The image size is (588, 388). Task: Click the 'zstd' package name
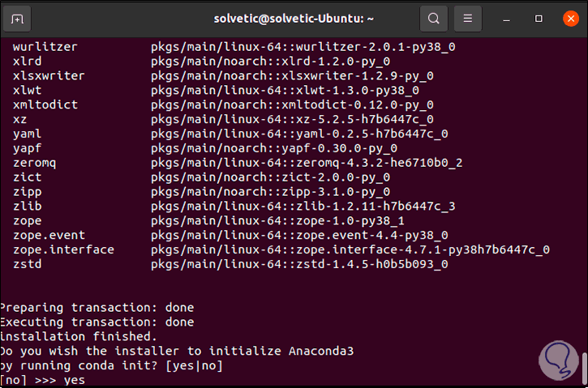pyautogui.click(x=28, y=264)
